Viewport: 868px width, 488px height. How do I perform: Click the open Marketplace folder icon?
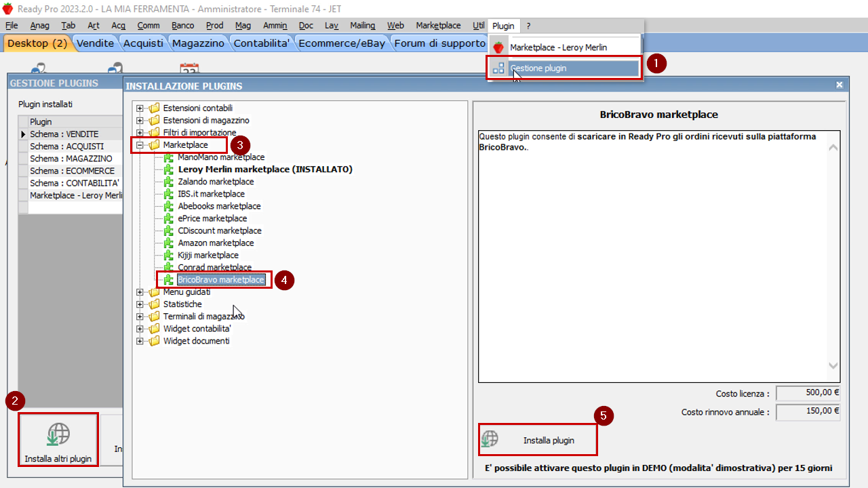click(x=154, y=144)
